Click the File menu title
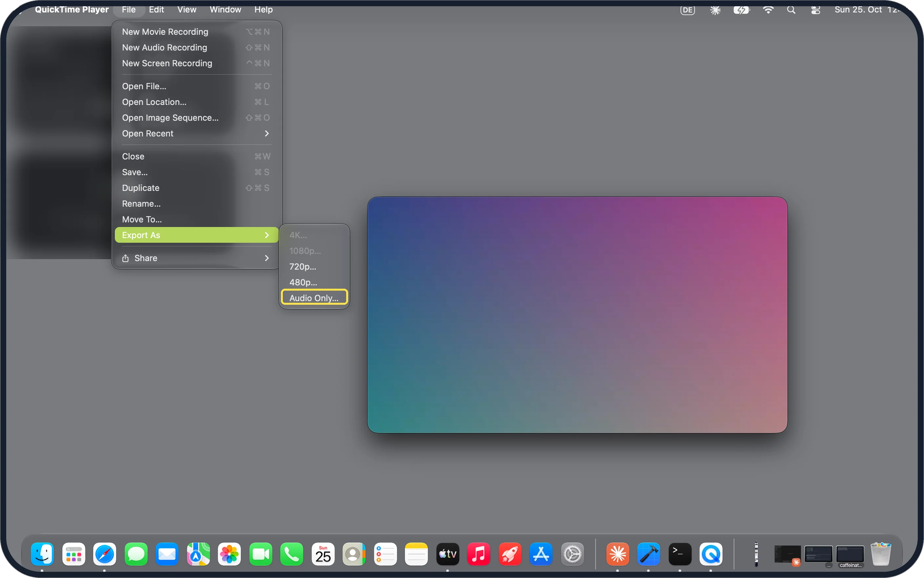Viewport: 924px width, 578px height. click(129, 10)
